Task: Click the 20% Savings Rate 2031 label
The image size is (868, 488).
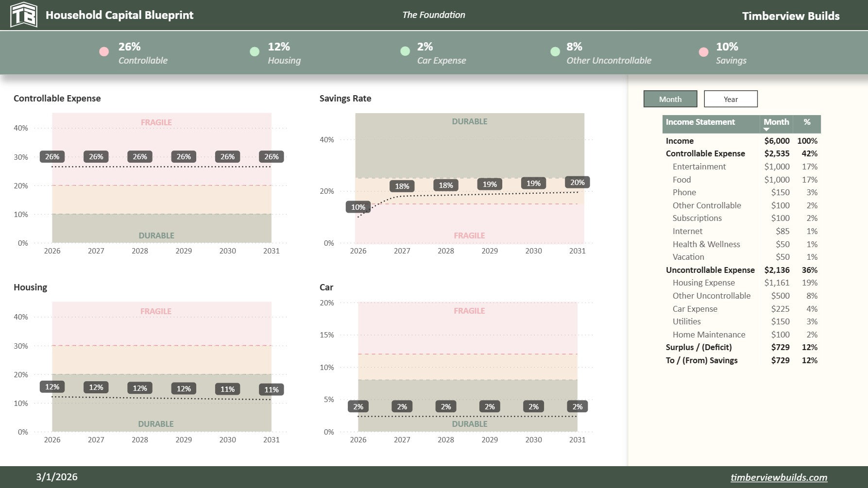Action: click(577, 183)
